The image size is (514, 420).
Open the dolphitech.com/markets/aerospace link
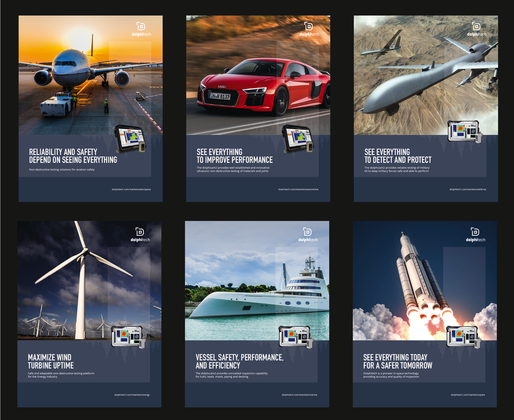click(x=131, y=190)
